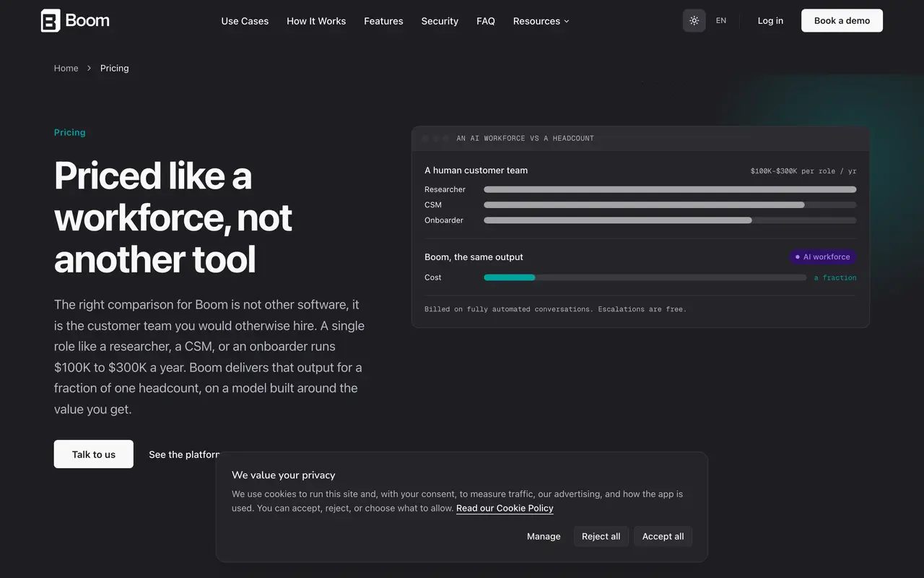The width and height of the screenshot is (924, 578).
Task: Click the breadcrumb chevron separator
Action: click(89, 68)
